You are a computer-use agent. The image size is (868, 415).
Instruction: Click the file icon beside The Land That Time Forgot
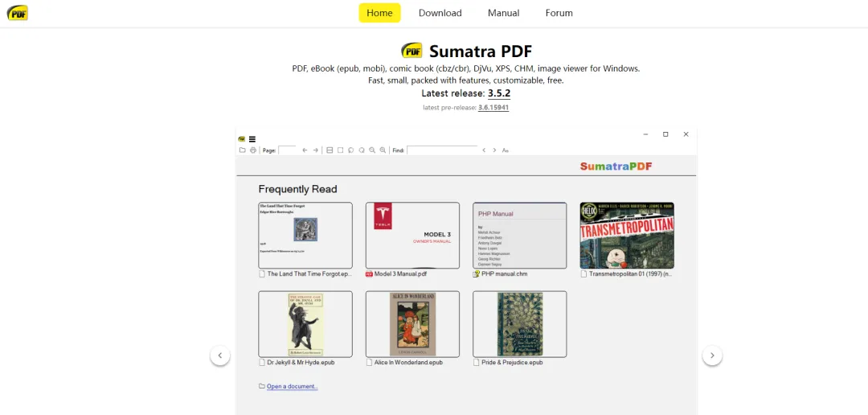pyautogui.click(x=262, y=273)
